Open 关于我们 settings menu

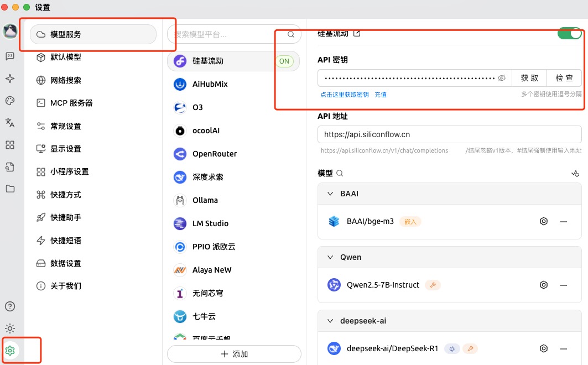(x=93, y=286)
